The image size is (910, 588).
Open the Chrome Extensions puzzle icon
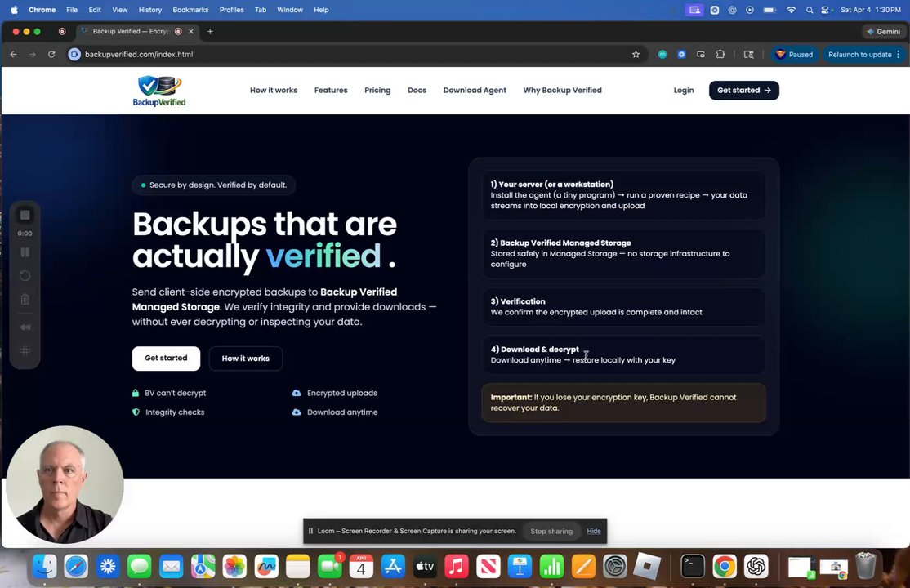tap(720, 55)
